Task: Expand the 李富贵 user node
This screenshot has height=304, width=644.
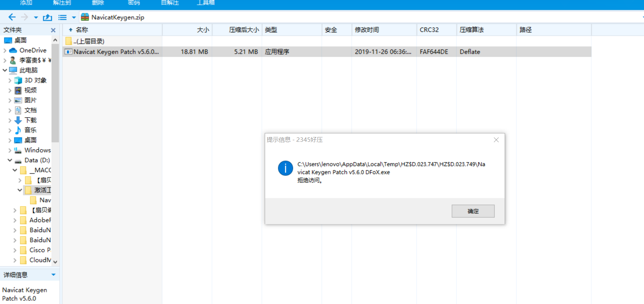Action: click(4, 60)
